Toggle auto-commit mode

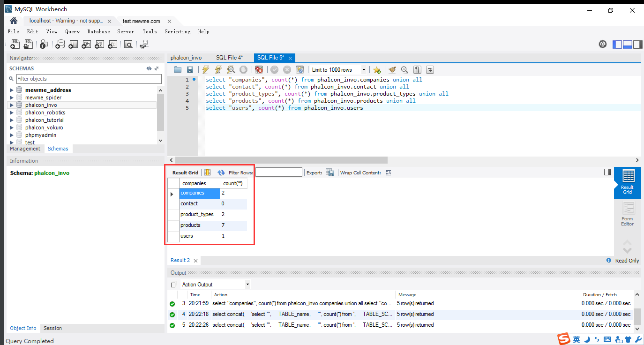tap(300, 70)
